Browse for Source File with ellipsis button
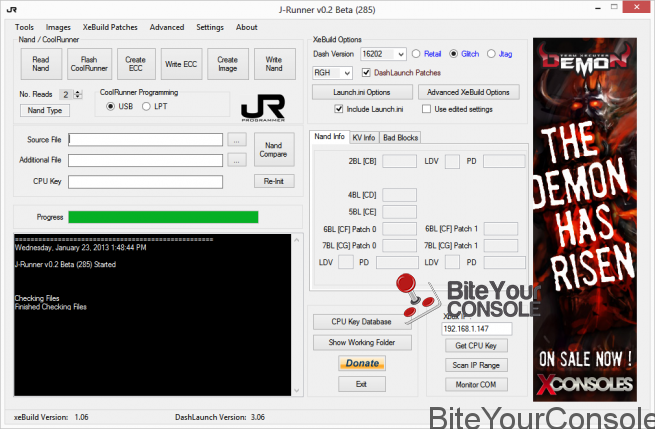This screenshot has width=655, height=429. pyautogui.click(x=237, y=140)
